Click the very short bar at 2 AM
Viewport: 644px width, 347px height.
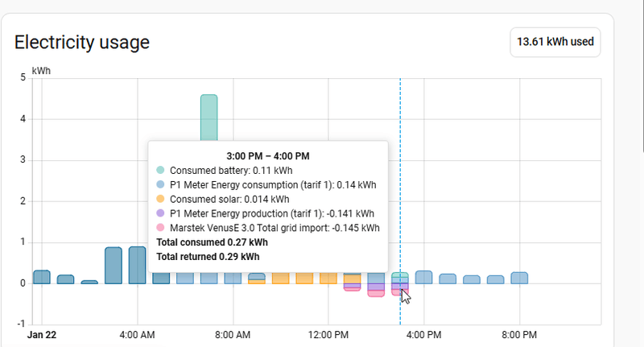89,282
